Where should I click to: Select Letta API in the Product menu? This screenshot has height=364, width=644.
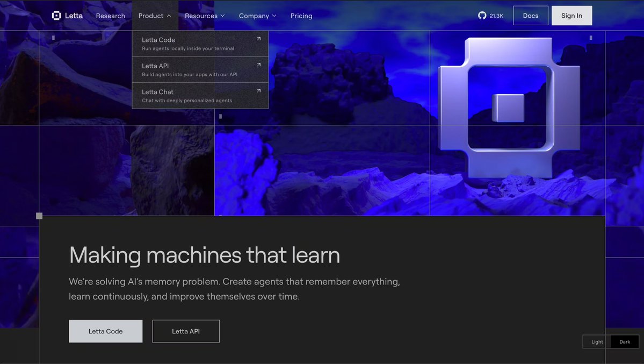pyautogui.click(x=200, y=69)
